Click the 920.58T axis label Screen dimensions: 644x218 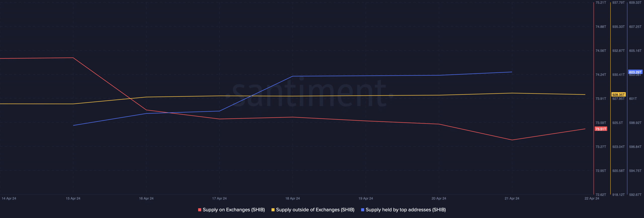click(x=618, y=171)
